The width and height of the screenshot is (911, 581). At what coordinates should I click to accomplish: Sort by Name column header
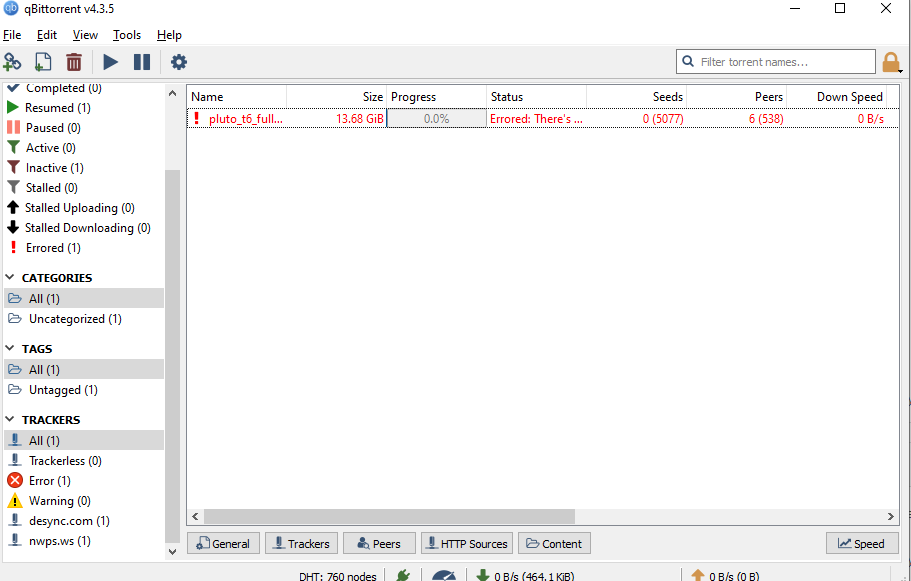(x=237, y=97)
